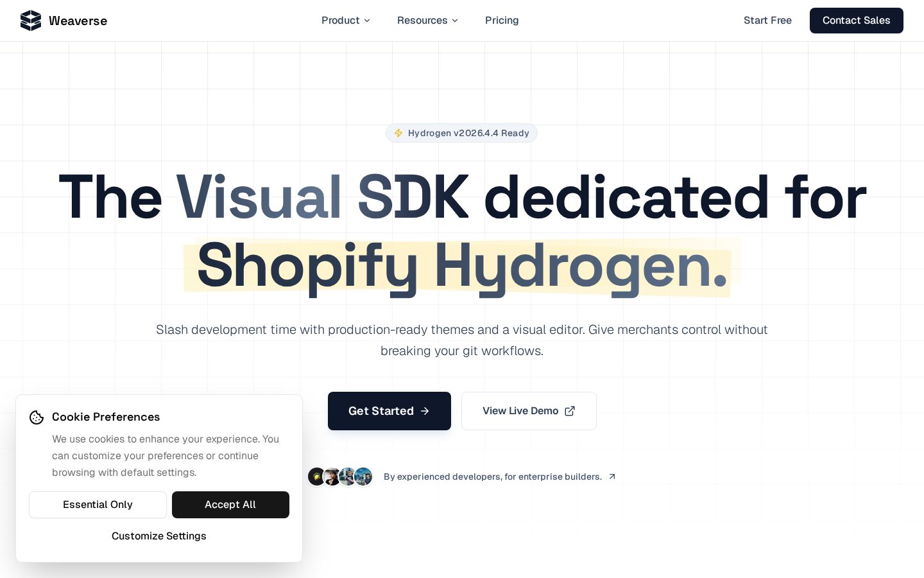Click the Weaverse logo icon

coord(31,21)
